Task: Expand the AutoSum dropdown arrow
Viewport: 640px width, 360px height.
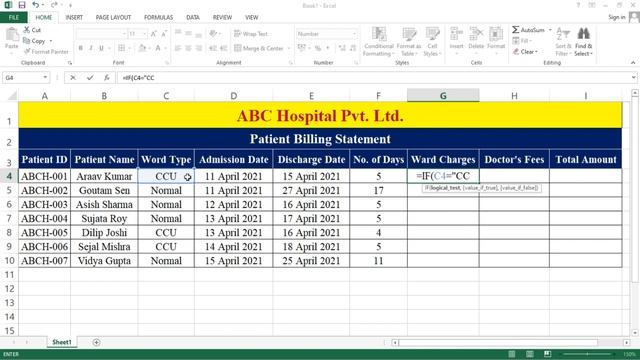Action: pyautogui.click(x=550, y=30)
